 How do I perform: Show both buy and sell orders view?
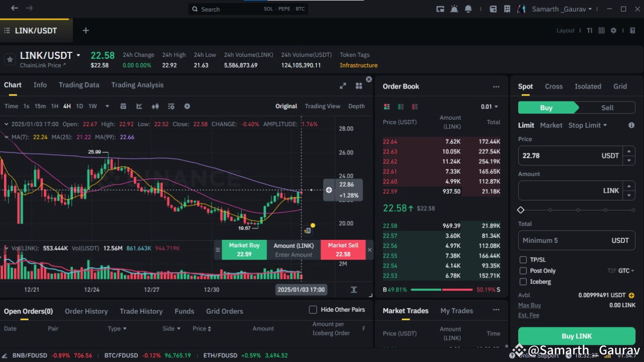coord(387,107)
